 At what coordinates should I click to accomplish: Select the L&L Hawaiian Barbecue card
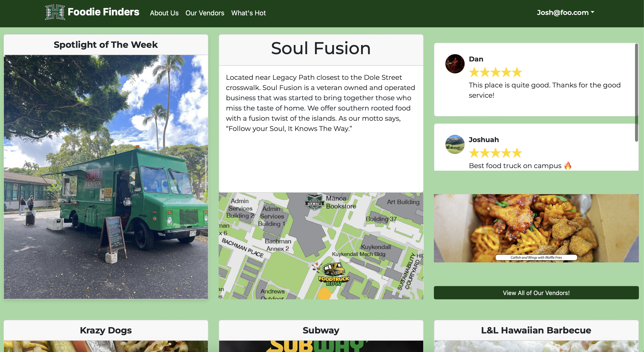(536, 336)
